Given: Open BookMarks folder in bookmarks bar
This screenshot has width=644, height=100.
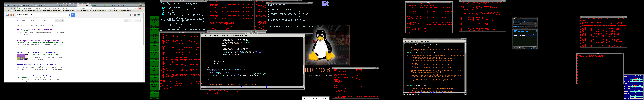Looking at the screenshot, I should point(56,11).
